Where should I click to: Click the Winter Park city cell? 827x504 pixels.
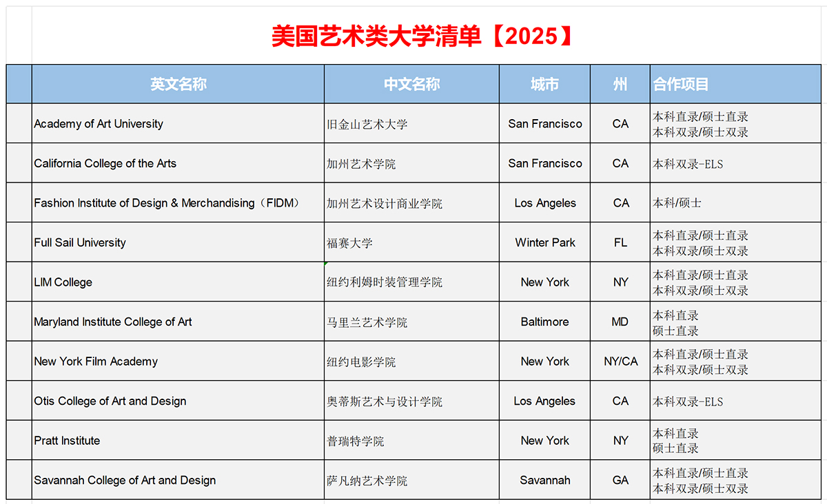coord(544,242)
